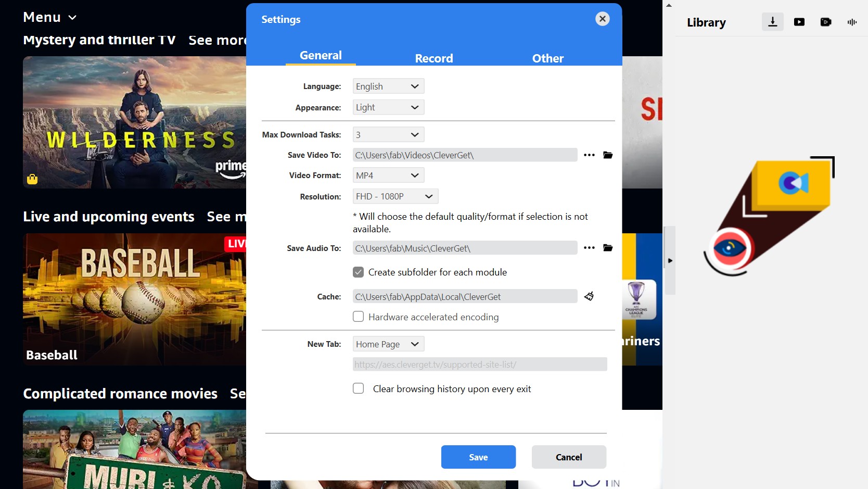Open the New Tab dropdown
Image resolution: width=868 pixels, height=489 pixels.
point(389,344)
